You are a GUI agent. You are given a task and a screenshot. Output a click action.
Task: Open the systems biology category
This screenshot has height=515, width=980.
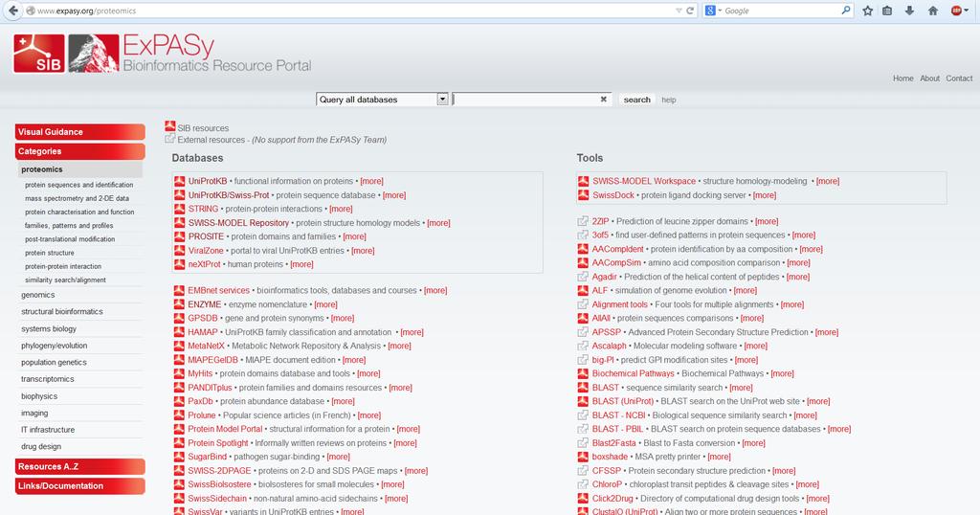[x=49, y=328]
